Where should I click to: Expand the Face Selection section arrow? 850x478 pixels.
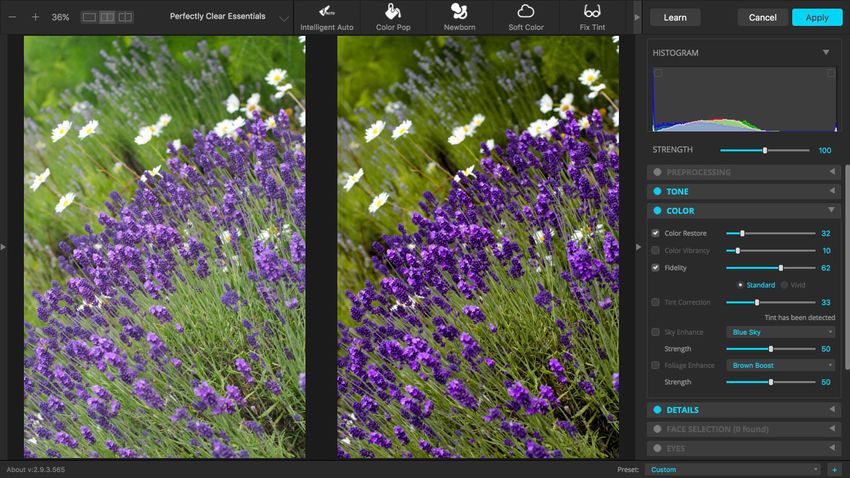click(x=832, y=429)
